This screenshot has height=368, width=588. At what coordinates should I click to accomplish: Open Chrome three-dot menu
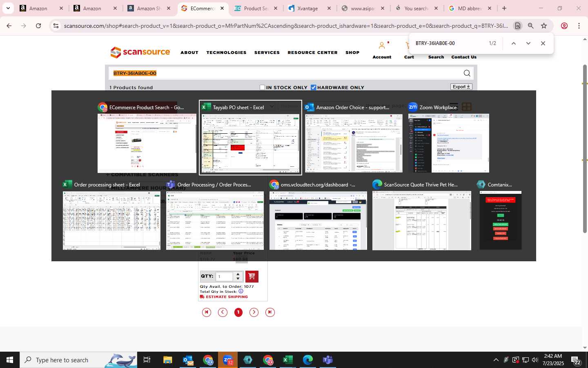579,26
